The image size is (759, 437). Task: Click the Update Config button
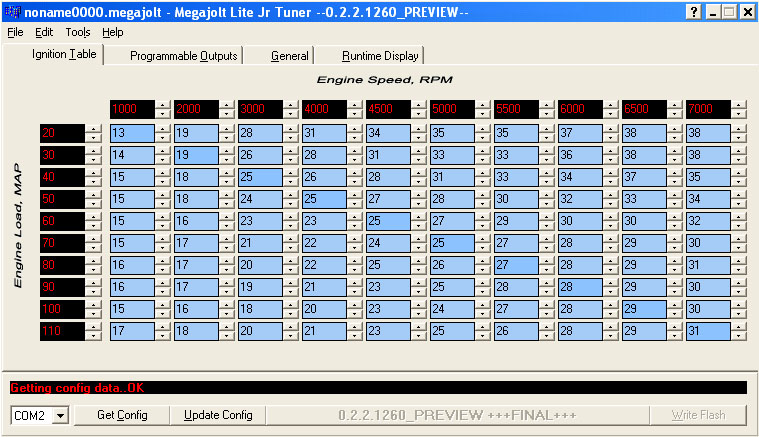218,415
